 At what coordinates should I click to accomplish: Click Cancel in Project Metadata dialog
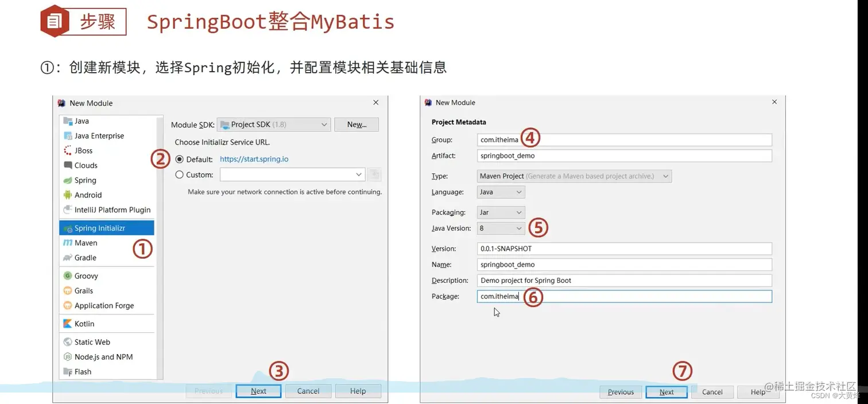click(712, 392)
